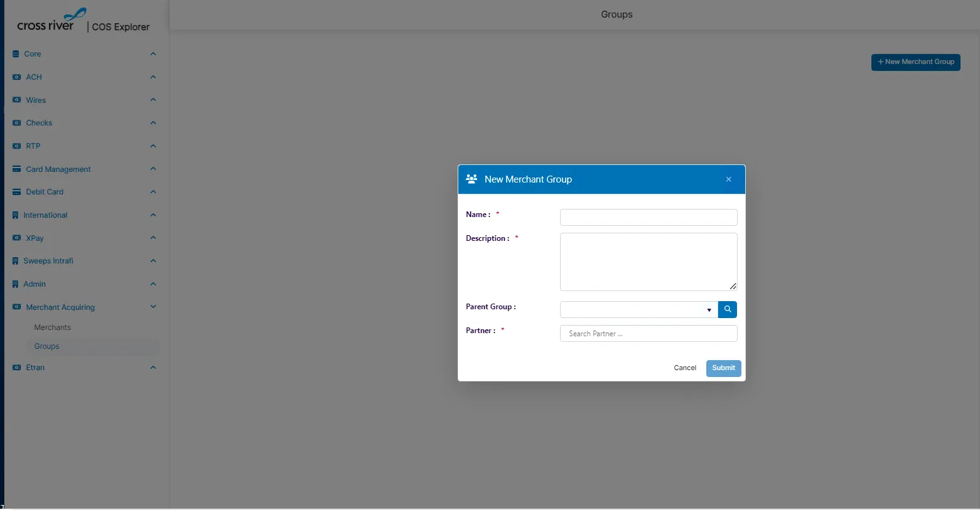Click the Wires icon in sidebar
The height and width of the screenshot is (510, 980).
tap(17, 100)
